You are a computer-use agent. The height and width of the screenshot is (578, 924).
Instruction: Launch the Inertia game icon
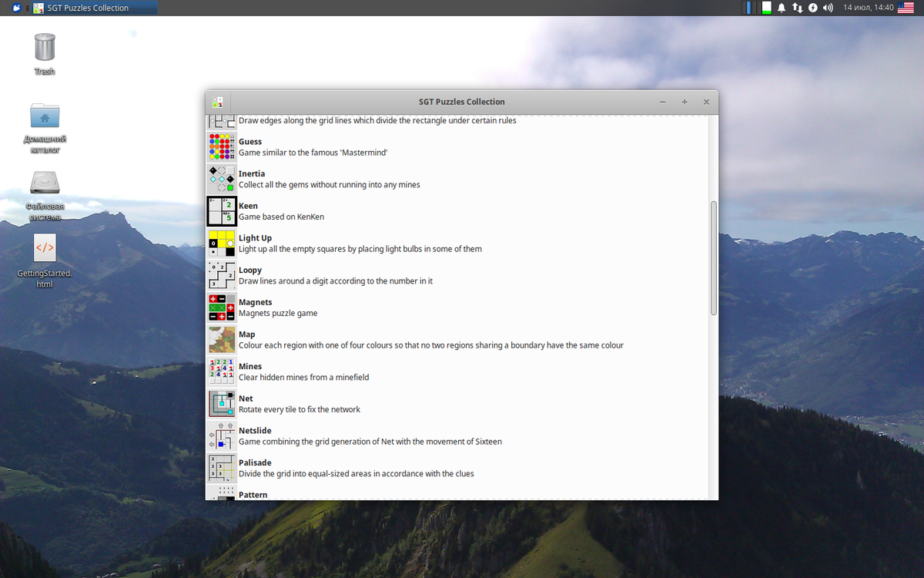pyautogui.click(x=222, y=179)
